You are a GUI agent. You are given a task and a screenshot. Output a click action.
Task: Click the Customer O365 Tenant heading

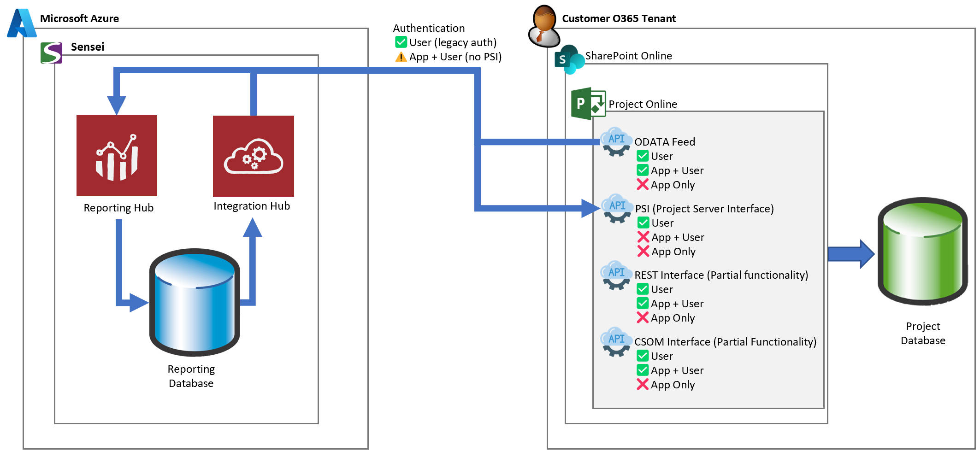(619, 18)
